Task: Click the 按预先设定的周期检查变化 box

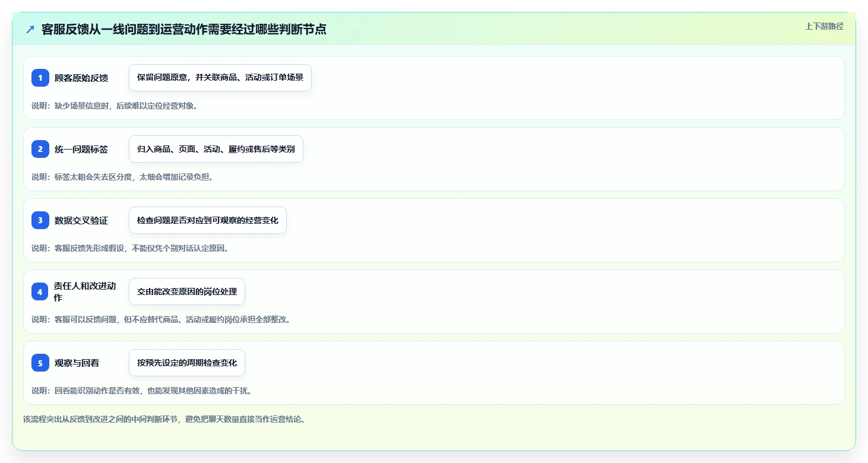Action: [x=187, y=363]
